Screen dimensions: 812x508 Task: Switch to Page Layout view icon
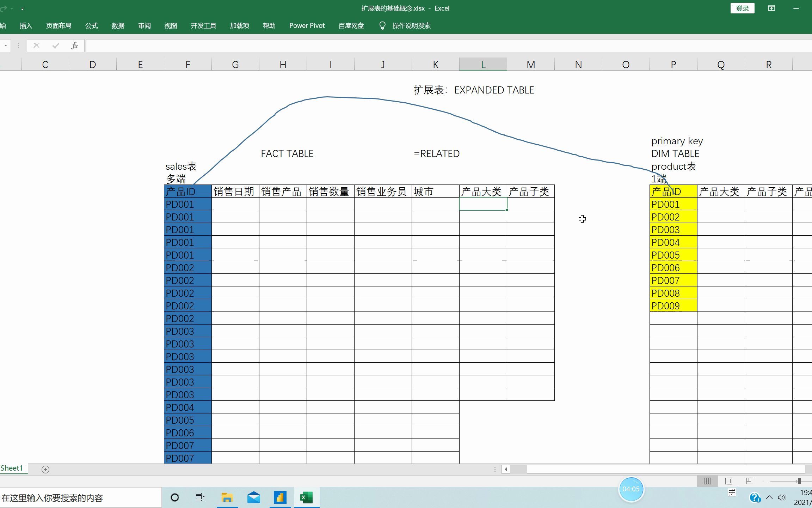click(x=728, y=481)
